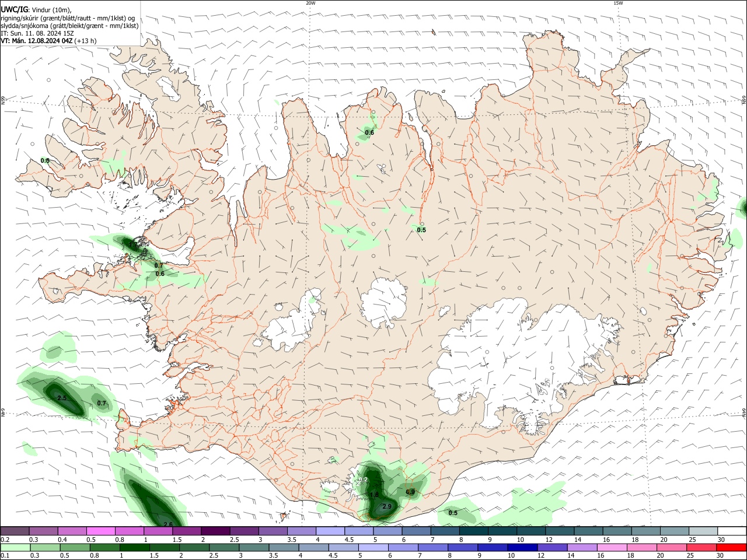
Task: Pick the lower-row swatch between 25 and 30
Action: 701,547
